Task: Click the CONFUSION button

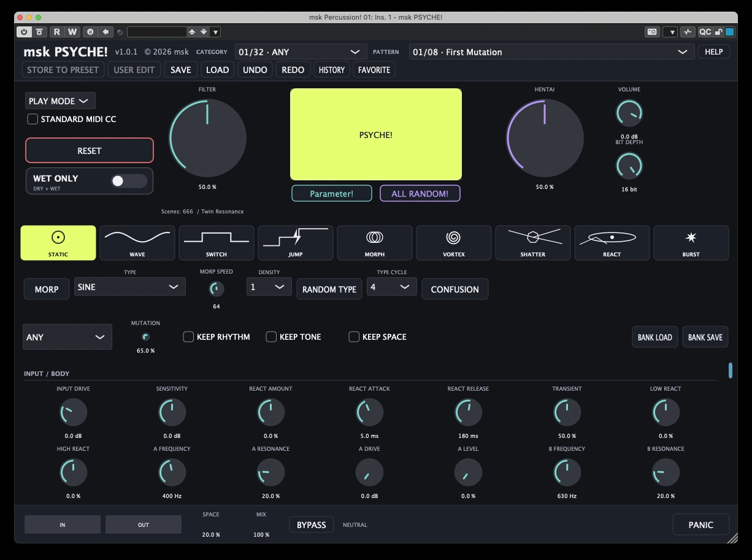Action: tap(455, 290)
